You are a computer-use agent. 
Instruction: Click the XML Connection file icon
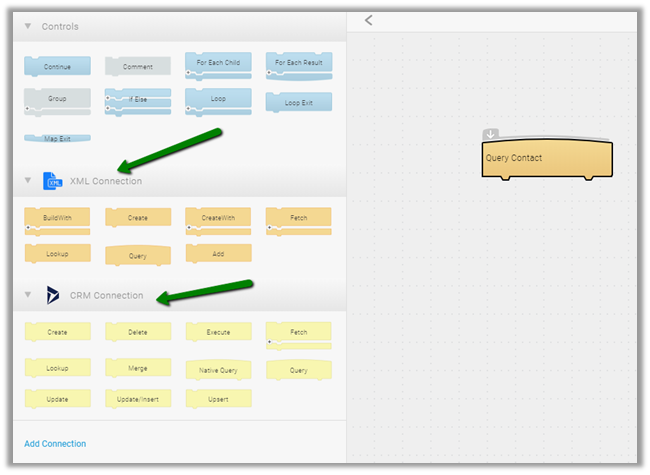53,181
